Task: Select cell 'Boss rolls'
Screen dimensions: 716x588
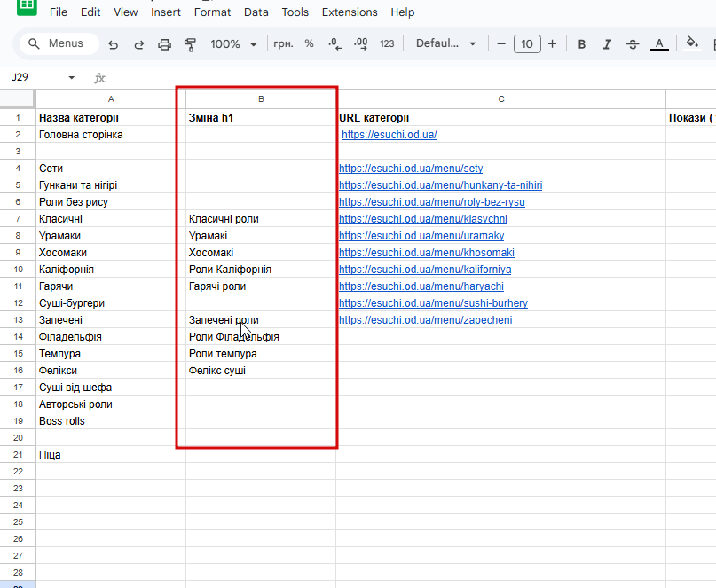Action: [111, 422]
